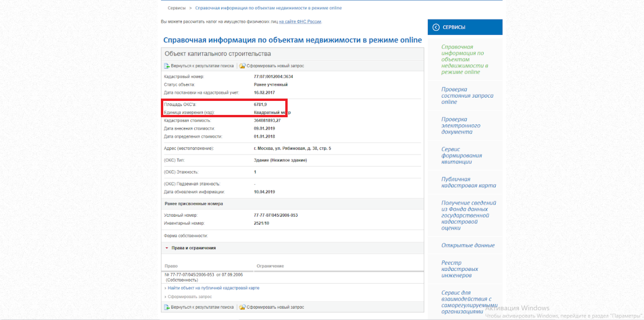Screen dimensions: 644x320
Task: Select cadastral number 77:07:0012004:3634
Action: click(x=273, y=77)
